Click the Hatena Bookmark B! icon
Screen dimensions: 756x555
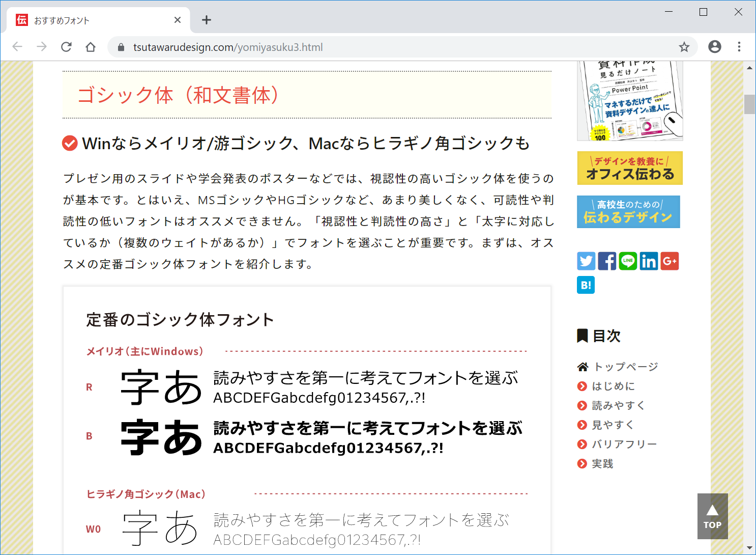pyautogui.click(x=586, y=285)
